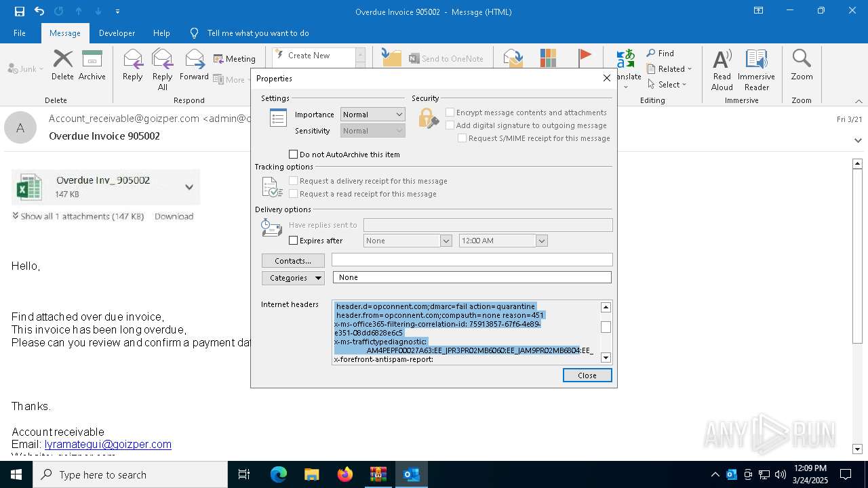Open the Related dropdown in Editing group
The image size is (868, 488).
point(669,69)
